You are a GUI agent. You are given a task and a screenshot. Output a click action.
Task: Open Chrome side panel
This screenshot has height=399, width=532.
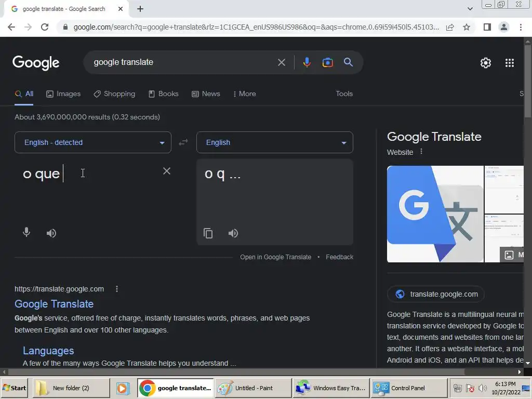click(x=487, y=27)
